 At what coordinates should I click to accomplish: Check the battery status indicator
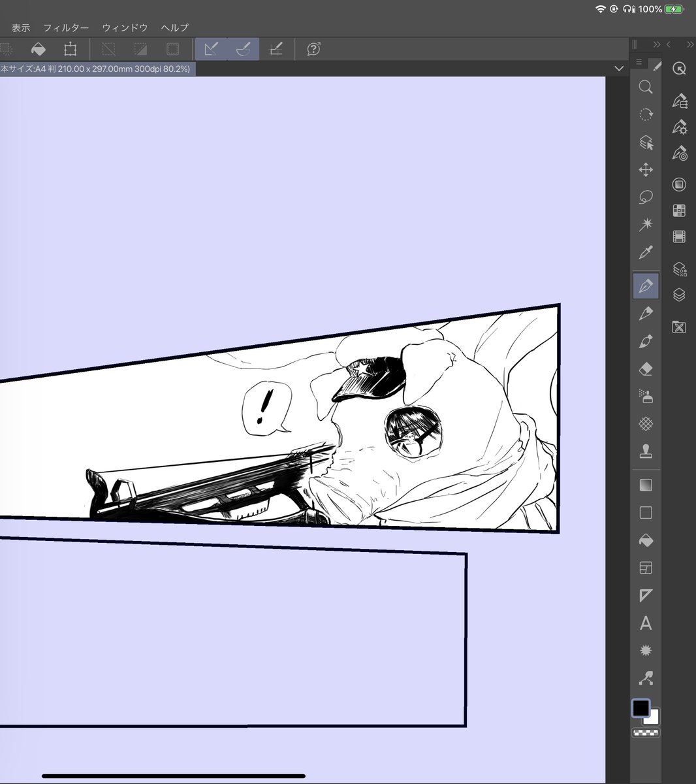tap(673, 9)
